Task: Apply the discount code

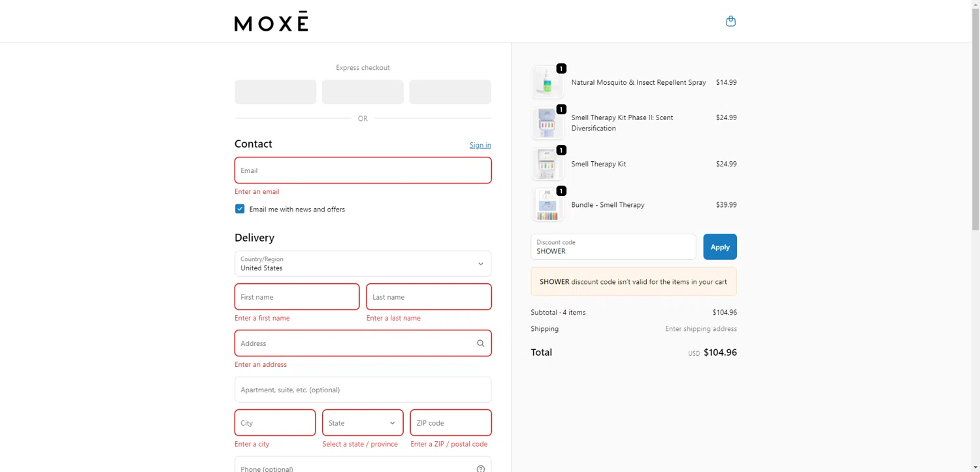Action: [x=720, y=247]
